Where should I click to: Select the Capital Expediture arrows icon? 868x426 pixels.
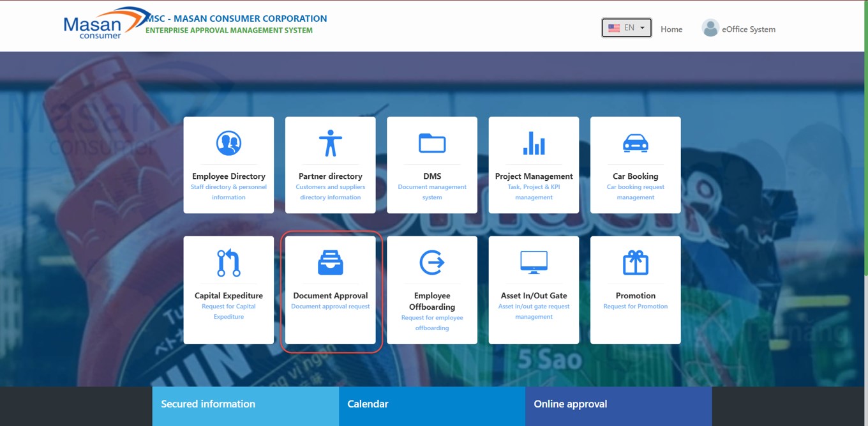(228, 262)
